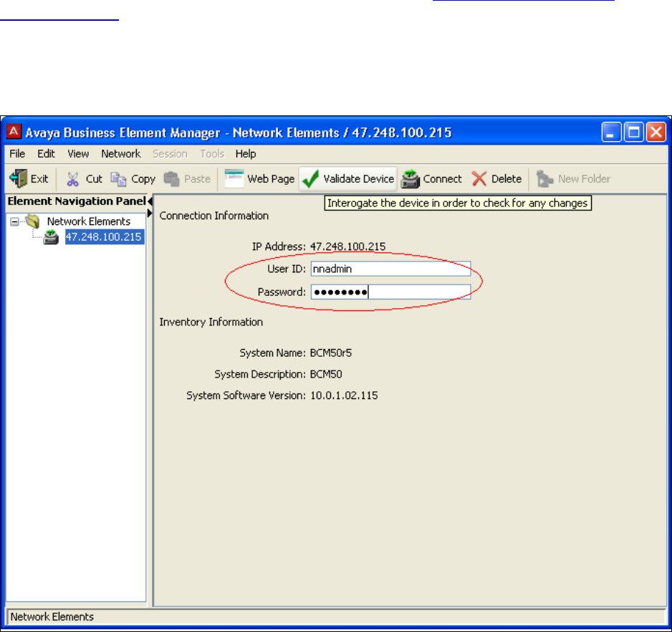Click Element Navigation Panel header
Image resolution: width=672 pixels, height=632 pixels.
tap(77, 201)
